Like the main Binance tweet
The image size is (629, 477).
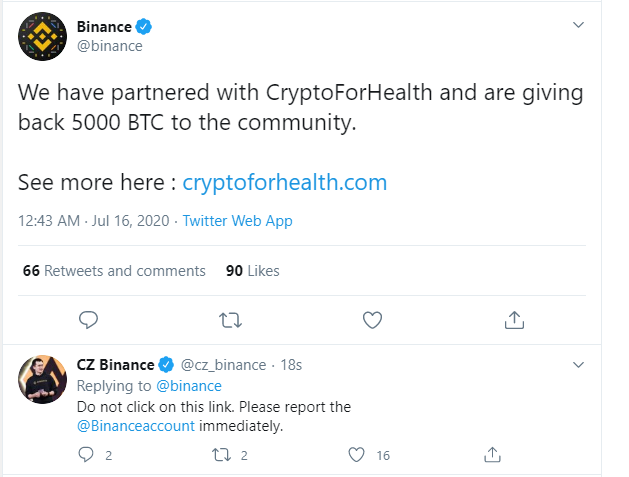372,320
